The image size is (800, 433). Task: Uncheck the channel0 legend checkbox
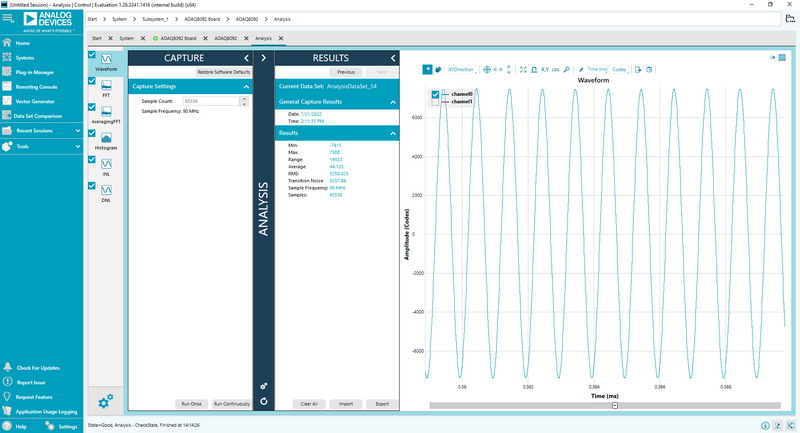(x=435, y=94)
